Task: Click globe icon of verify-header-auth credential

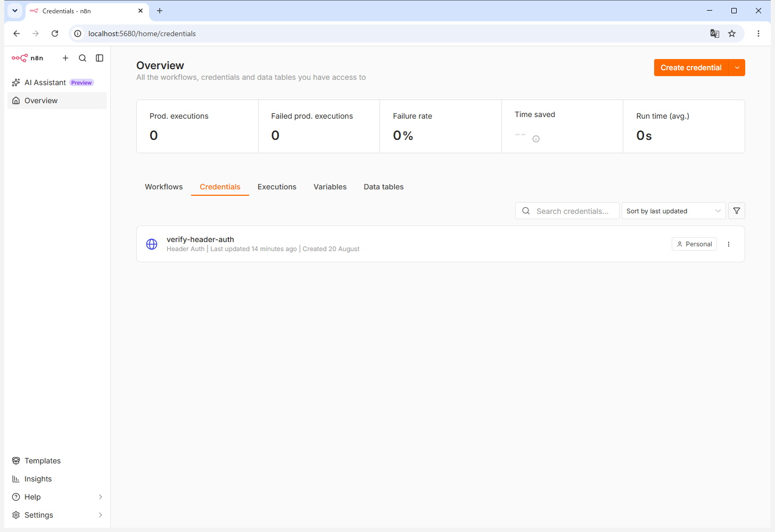Action: coord(152,244)
